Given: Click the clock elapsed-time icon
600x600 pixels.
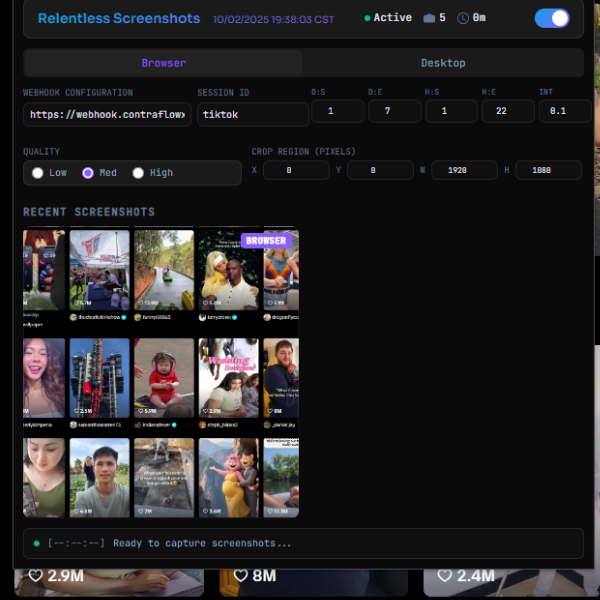Looking at the screenshot, I should (x=463, y=18).
